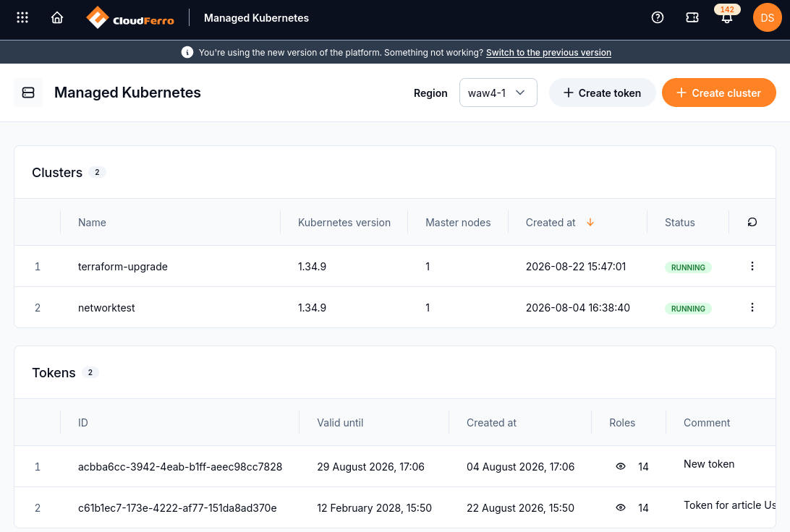This screenshot has width=790, height=532.
Task: Open the DS user avatar menu
Action: [x=768, y=17]
